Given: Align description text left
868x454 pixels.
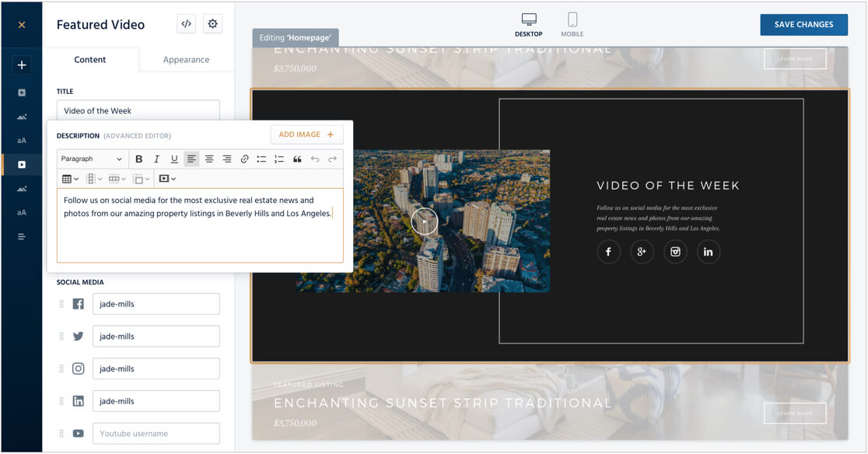Looking at the screenshot, I should (x=191, y=159).
